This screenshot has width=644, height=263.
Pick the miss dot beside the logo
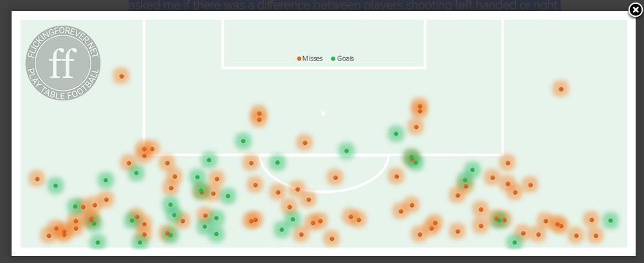(x=121, y=77)
